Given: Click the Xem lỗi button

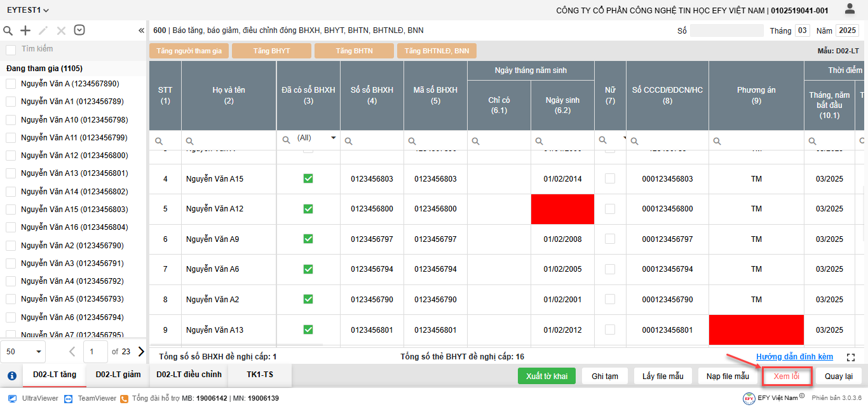Looking at the screenshot, I should pyautogui.click(x=785, y=376).
